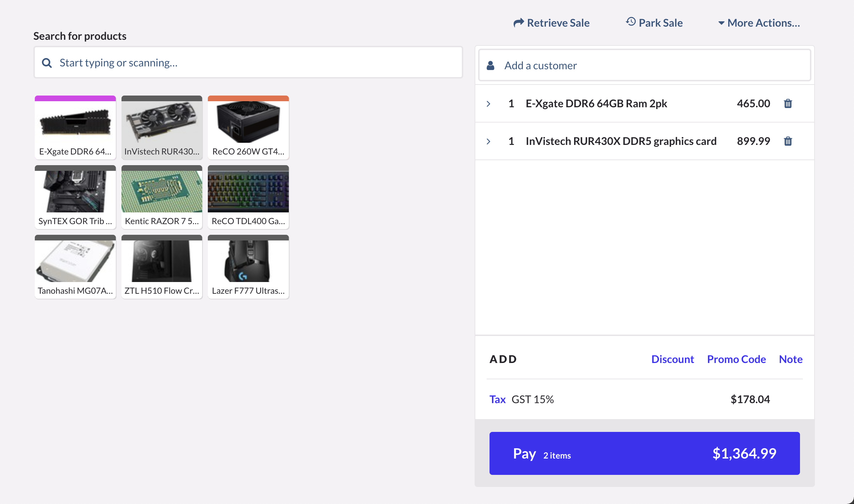Delete the E-Xgate DDR6 Ram line item
The height and width of the screenshot is (504, 854).
pyautogui.click(x=788, y=103)
